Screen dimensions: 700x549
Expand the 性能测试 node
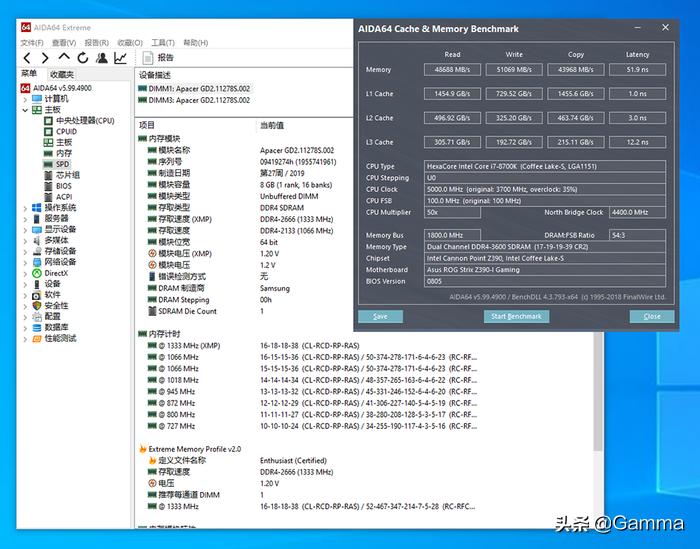point(25,339)
